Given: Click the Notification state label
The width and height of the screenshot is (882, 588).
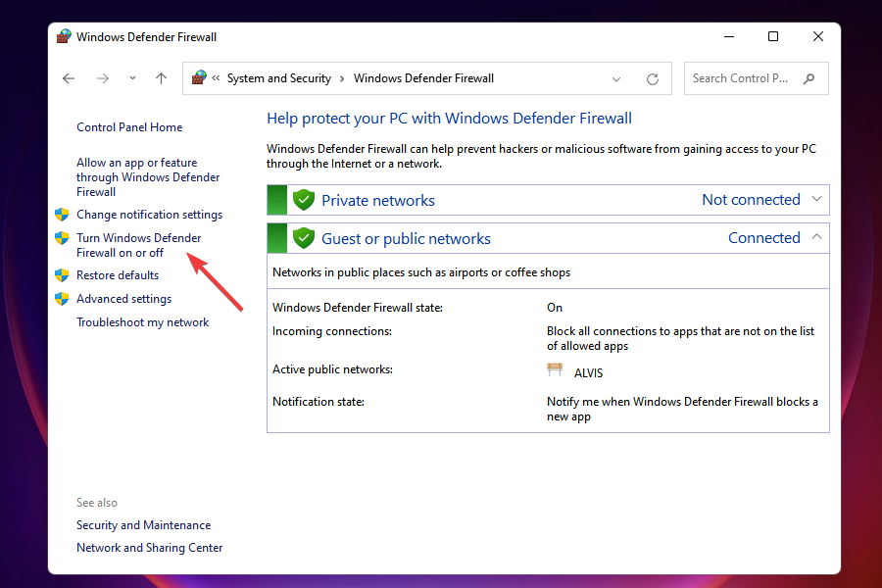Looking at the screenshot, I should 318,402.
